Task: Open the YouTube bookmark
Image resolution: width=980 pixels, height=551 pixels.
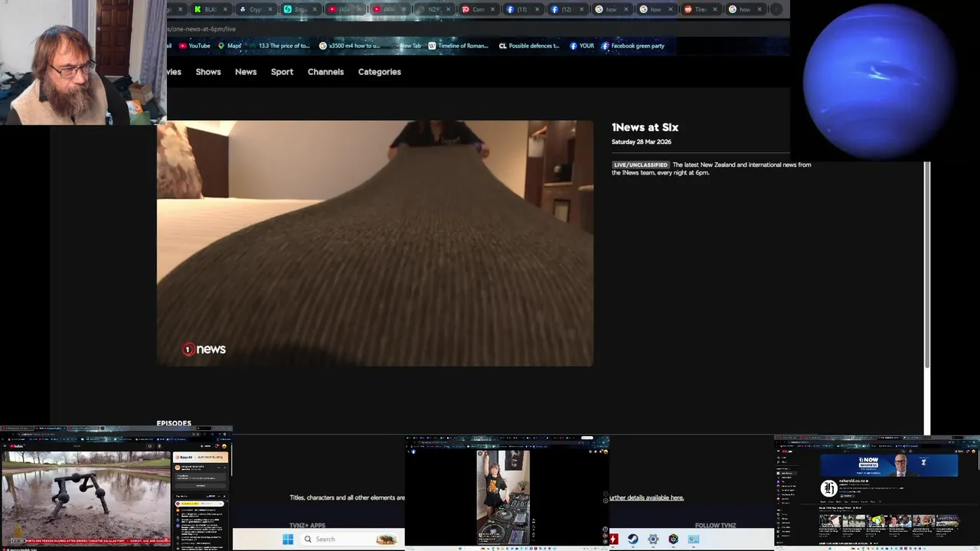Action: (x=194, y=46)
